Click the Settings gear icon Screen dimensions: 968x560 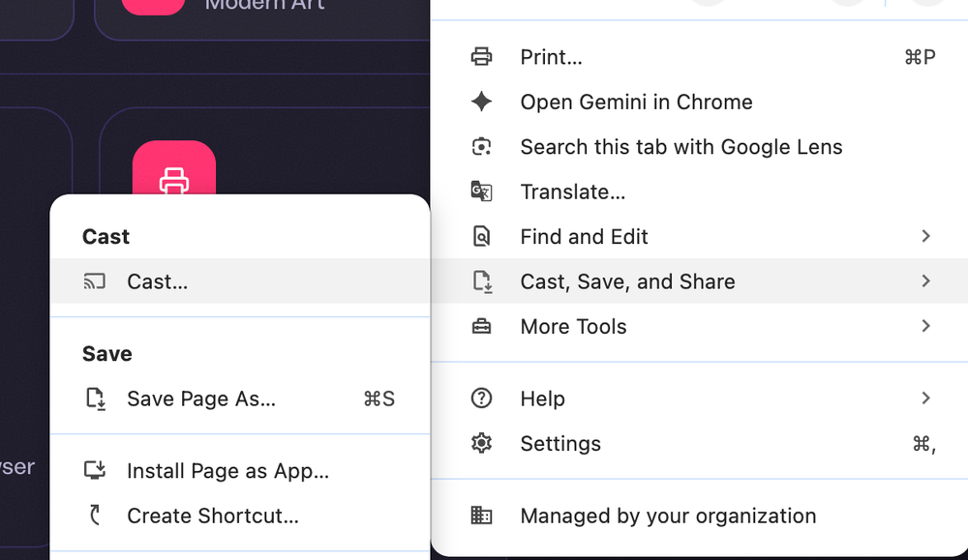click(481, 443)
